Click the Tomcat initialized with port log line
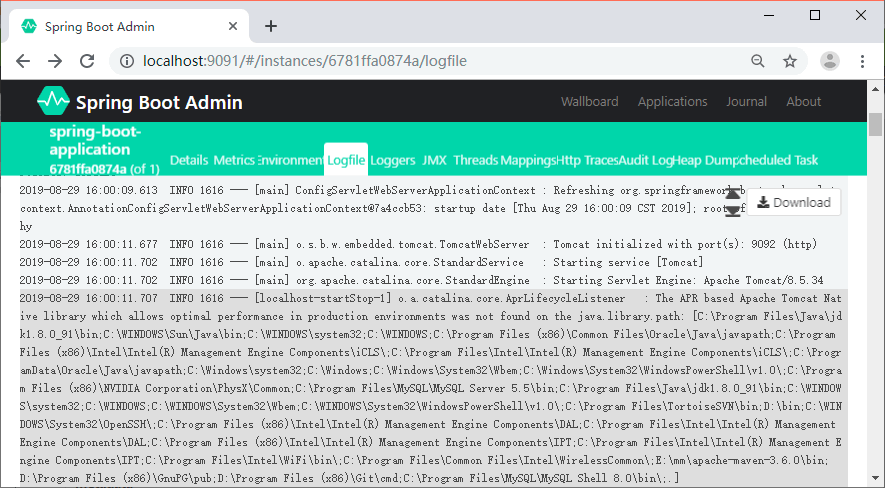Viewport: 885px width, 488px height. (x=418, y=244)
